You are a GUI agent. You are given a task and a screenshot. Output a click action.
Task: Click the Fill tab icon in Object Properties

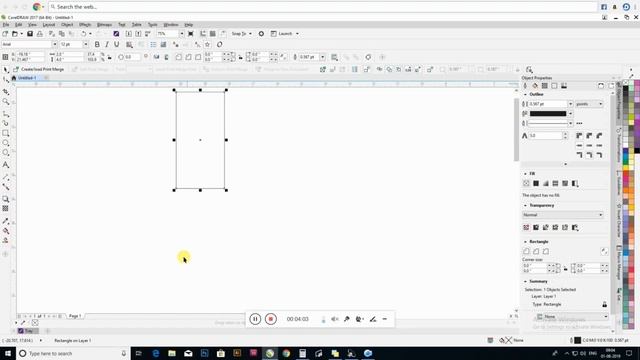pos(535,86)
